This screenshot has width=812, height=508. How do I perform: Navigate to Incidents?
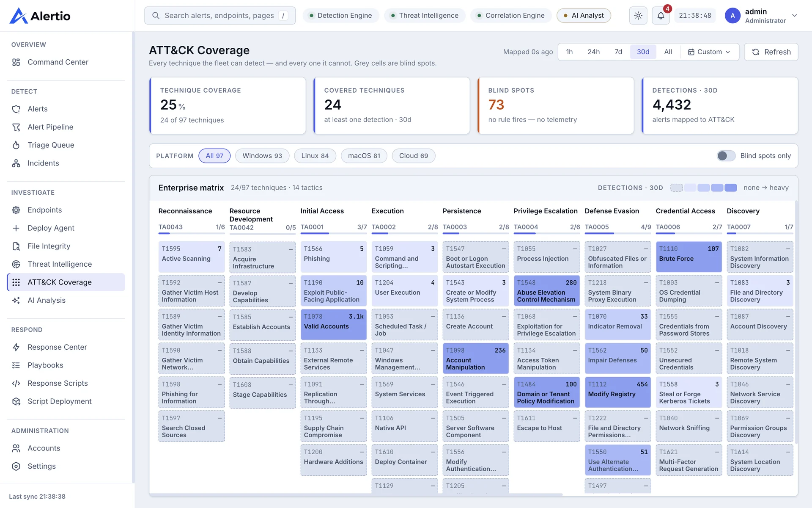66,163
